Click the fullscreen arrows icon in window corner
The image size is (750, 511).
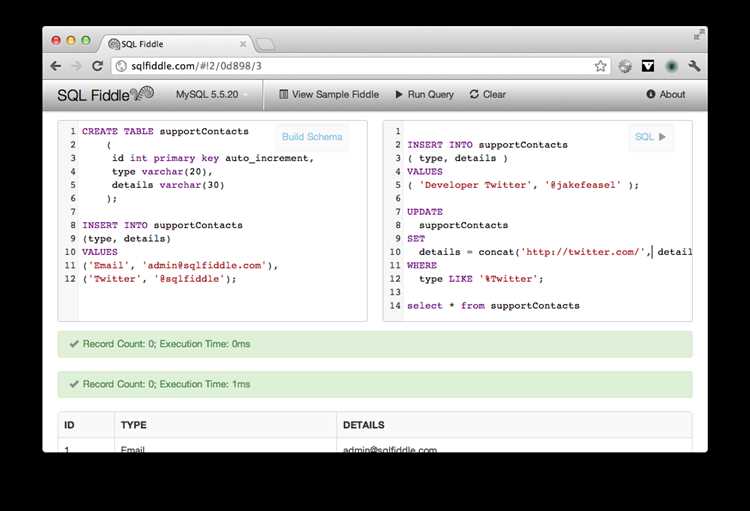coord(698,35)
